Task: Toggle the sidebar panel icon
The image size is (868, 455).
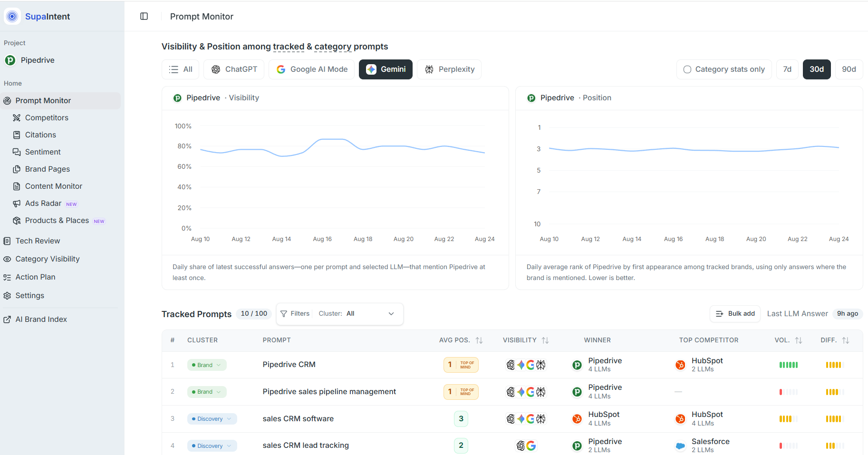Action: pyautogui.click(x=144, y=16)
